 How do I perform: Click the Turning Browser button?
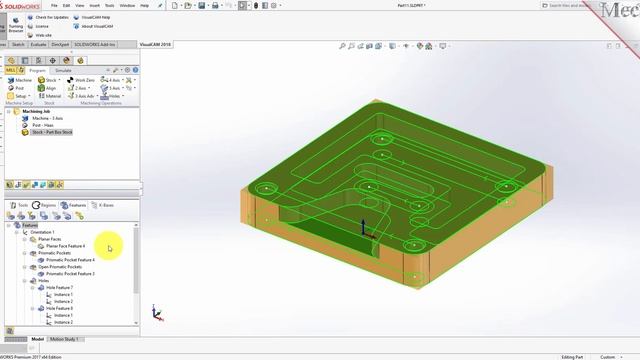[16, 25]
